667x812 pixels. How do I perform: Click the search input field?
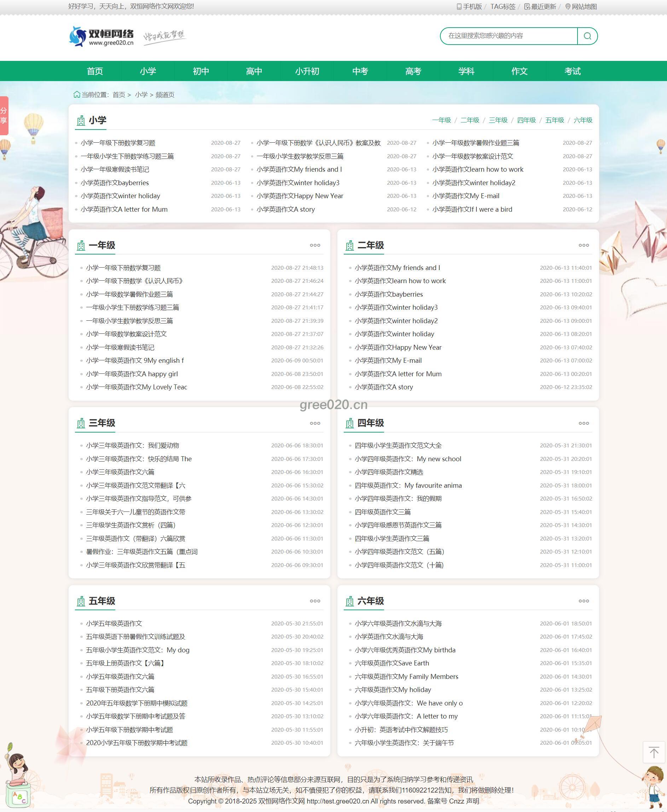pos(508,36)
